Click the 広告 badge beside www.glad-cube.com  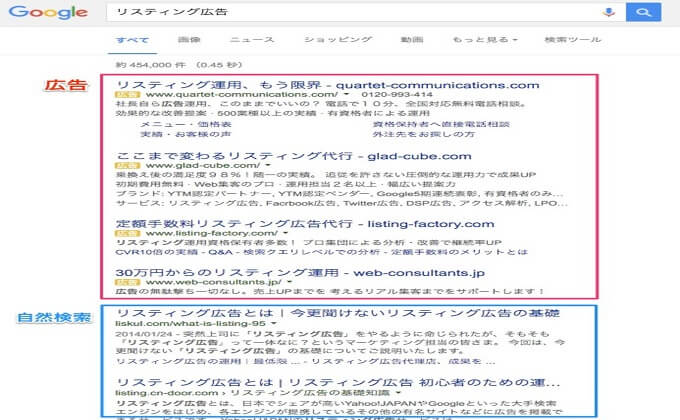pyautogui.click(x=128, y=166)
